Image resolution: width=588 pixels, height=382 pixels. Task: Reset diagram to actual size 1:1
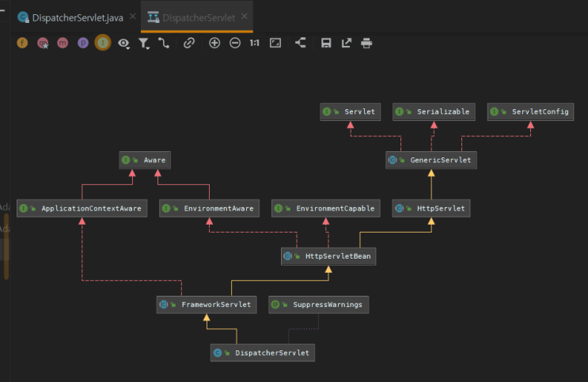[x=255, y=43]
